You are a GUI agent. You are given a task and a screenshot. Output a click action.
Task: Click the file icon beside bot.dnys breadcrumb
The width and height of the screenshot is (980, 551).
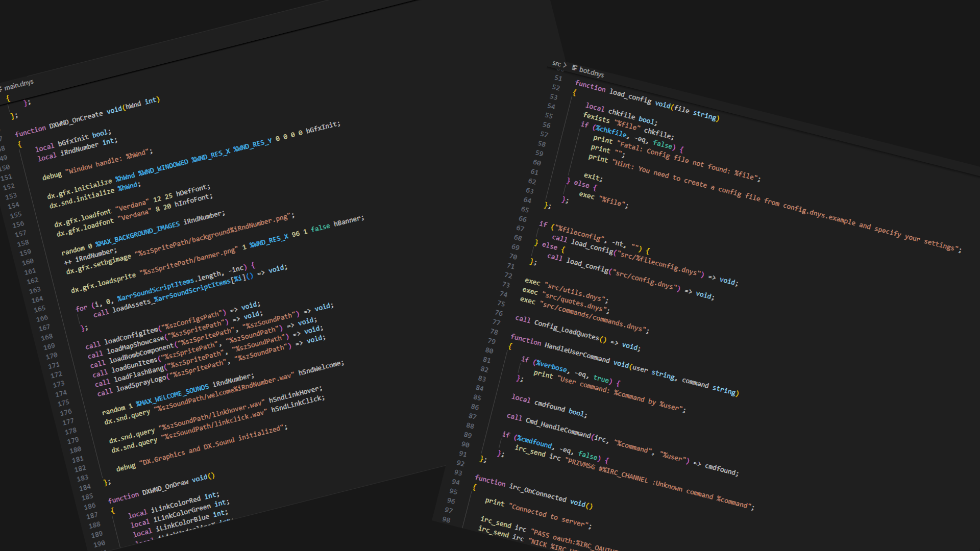575,68
